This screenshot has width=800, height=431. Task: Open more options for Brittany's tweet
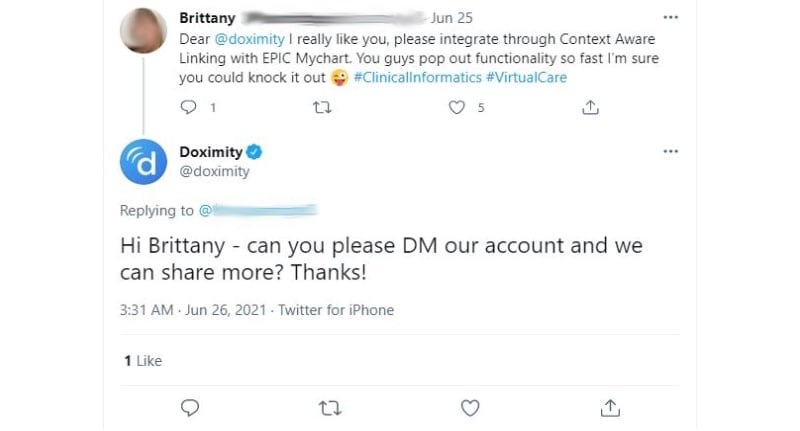tap(670, 17)
